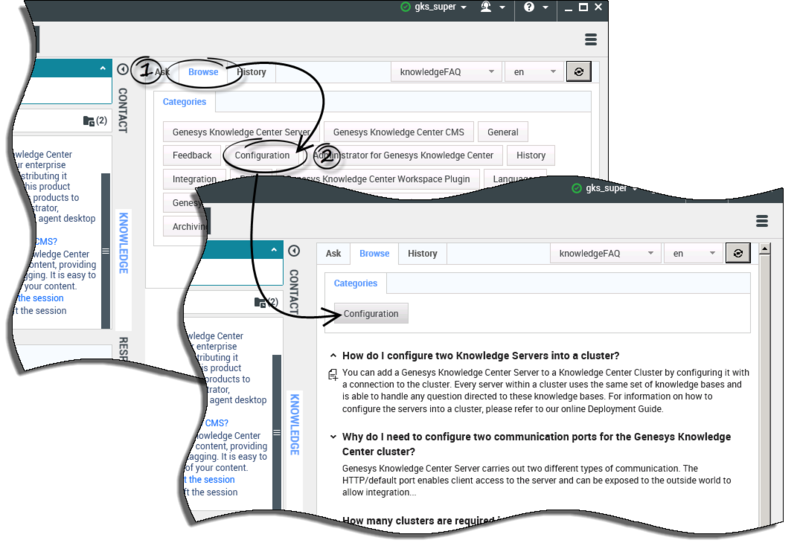This screenshot has height=546, width=800.
Task: Click scroll up arrow in front window
Action: click(764, 249)
